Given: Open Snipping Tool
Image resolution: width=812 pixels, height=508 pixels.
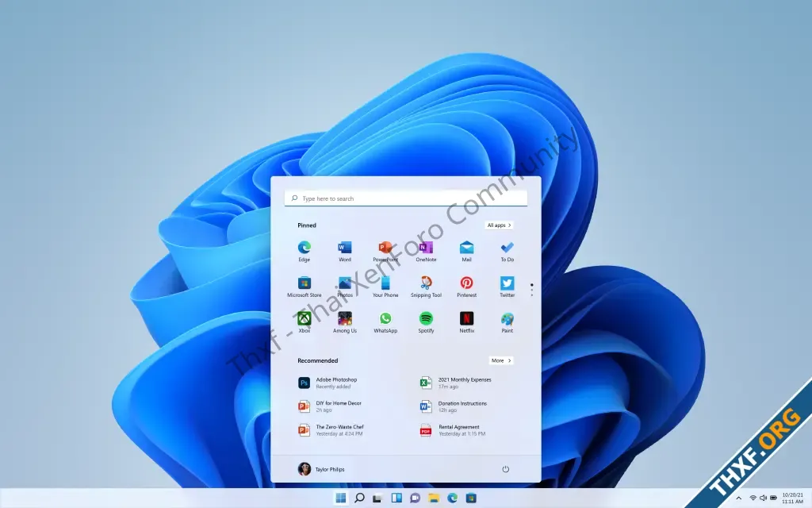Looking at the screenshot, I should (x=426, y=287).
